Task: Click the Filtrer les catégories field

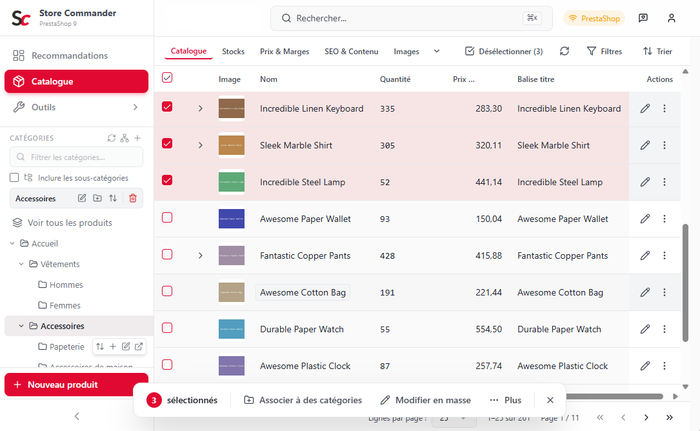Action: (x=76, y=157)
